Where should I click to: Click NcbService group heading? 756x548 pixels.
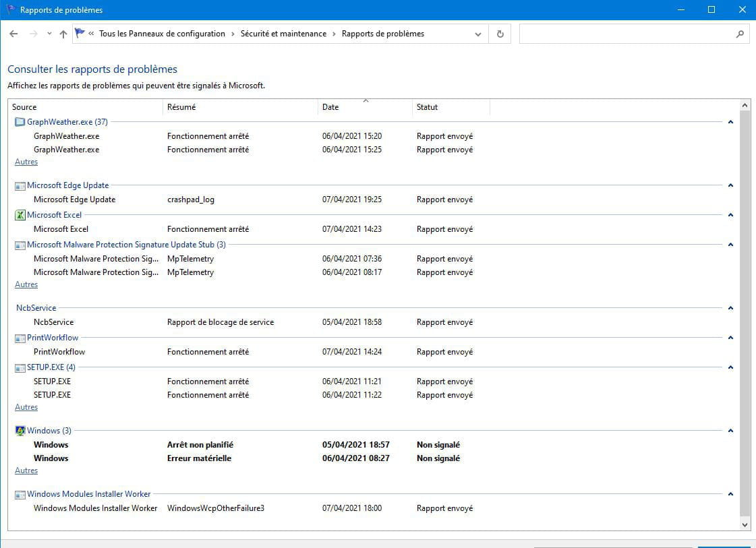click(x=36, y=308)
